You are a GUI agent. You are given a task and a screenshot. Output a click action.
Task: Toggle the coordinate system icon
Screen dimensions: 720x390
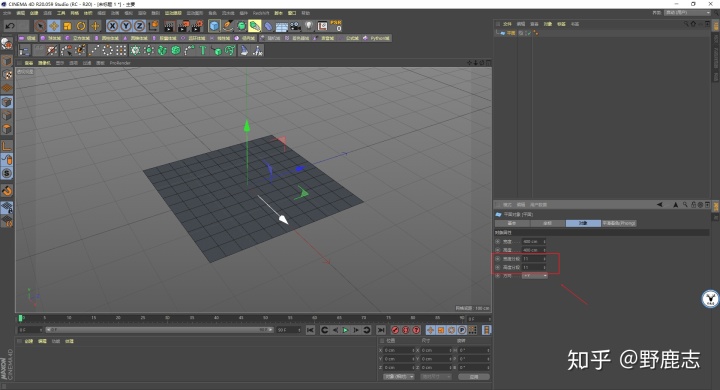(154, 26)
